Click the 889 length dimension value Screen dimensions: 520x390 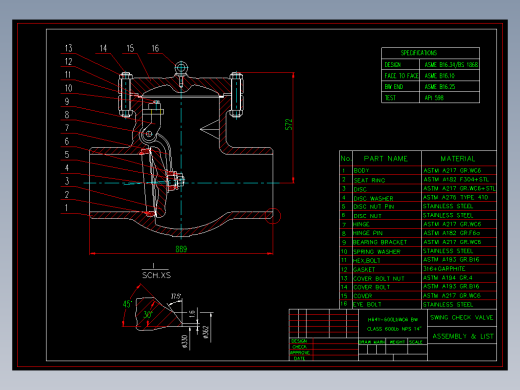181,249
